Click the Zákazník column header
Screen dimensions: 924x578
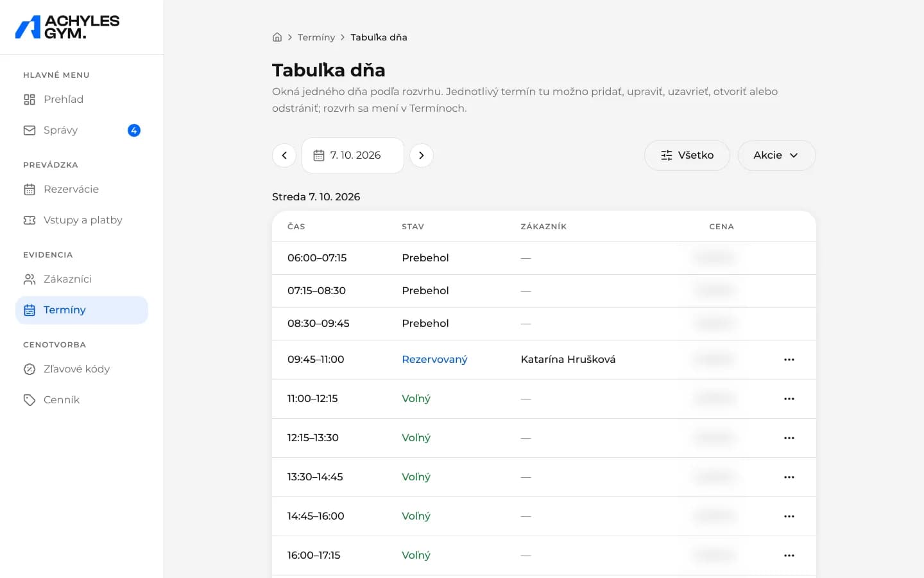pyautogui.click(x=543, y=227)
